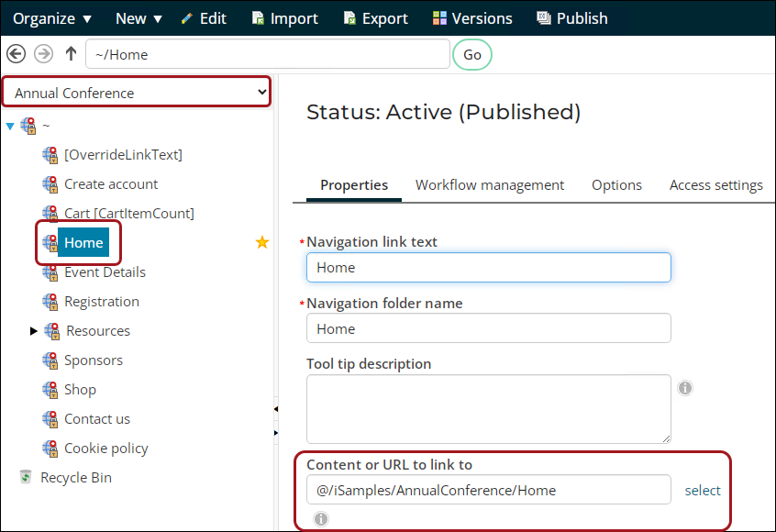Click the globe icon beside Cookie policy
Image resolution: width=776 pixels, height=532 pixels.
click(x=50, y=449)
